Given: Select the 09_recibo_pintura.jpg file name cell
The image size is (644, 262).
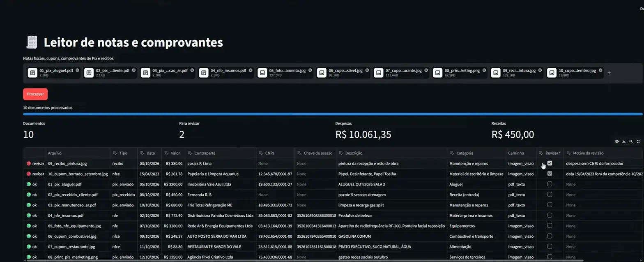Looking at the screenshot, I should (x=78, y=163).
